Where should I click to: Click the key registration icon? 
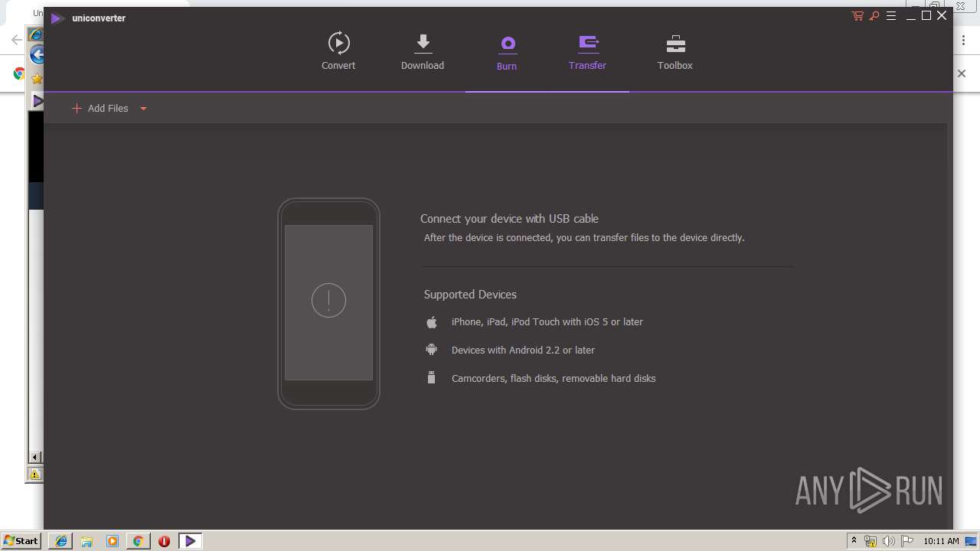874,16
